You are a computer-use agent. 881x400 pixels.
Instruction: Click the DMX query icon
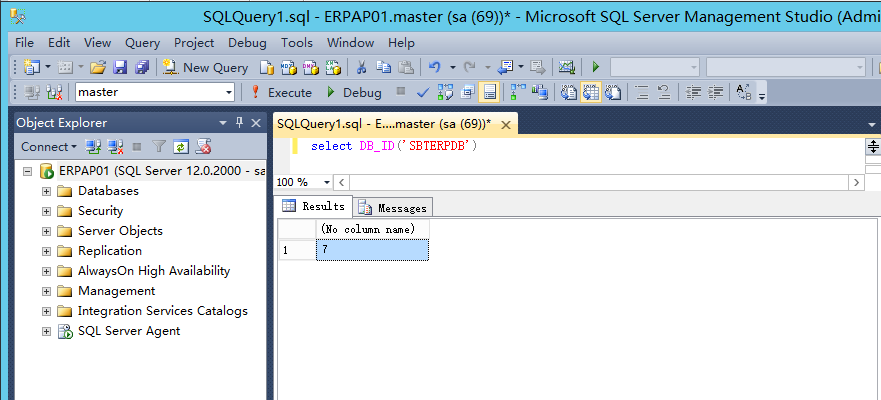pyautogui.click(x=311, y=67)
